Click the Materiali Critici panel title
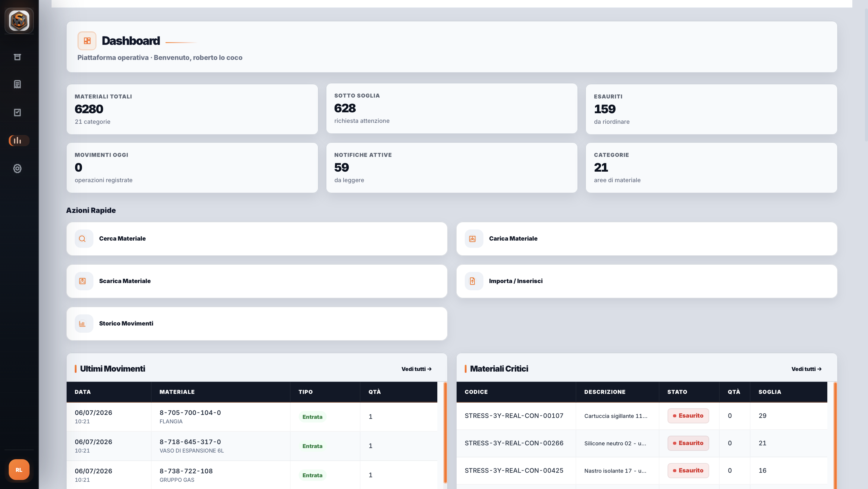Viewport: 868px width, 489px height. click(499, 369)
